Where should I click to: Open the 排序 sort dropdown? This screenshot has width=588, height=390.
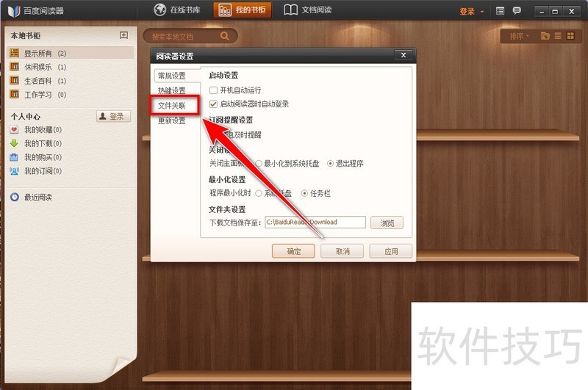pos(519,36)
